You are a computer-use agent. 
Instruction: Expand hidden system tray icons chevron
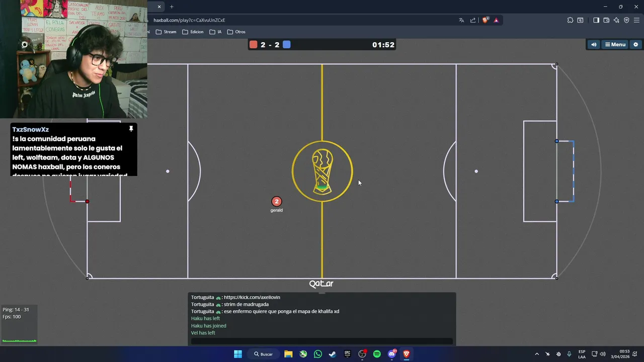536,354
